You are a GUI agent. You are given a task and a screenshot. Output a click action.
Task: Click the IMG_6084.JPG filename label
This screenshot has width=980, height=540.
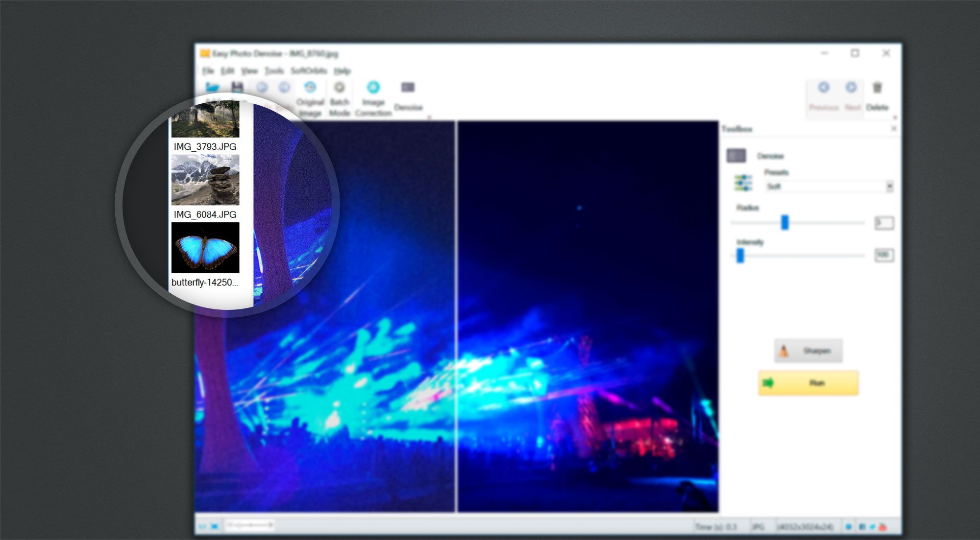[205, 214]
